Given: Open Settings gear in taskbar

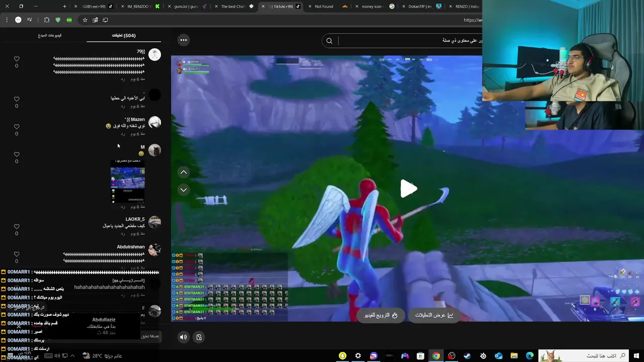Looking at the screenshot, I should [x=358, y=356].
